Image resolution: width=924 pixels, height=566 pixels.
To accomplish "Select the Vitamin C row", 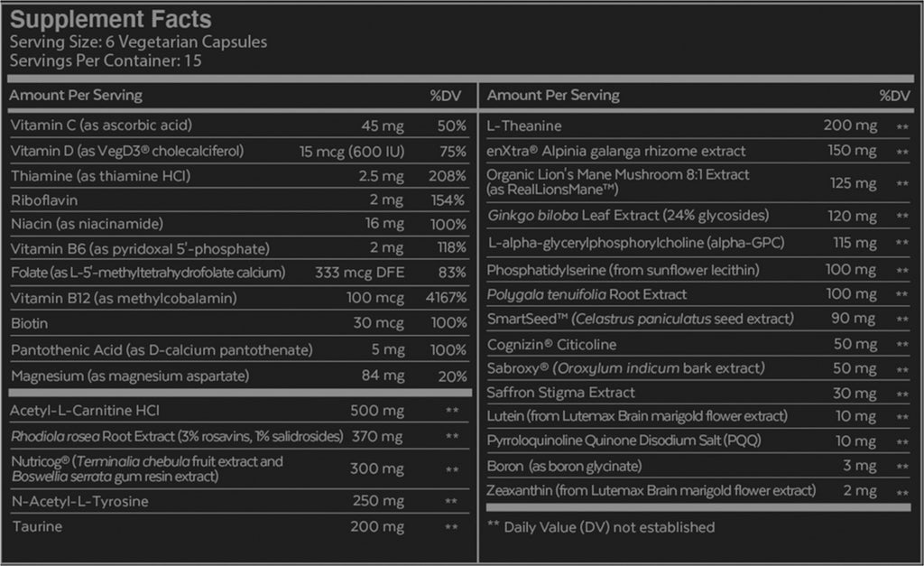I will pos(101,125).
